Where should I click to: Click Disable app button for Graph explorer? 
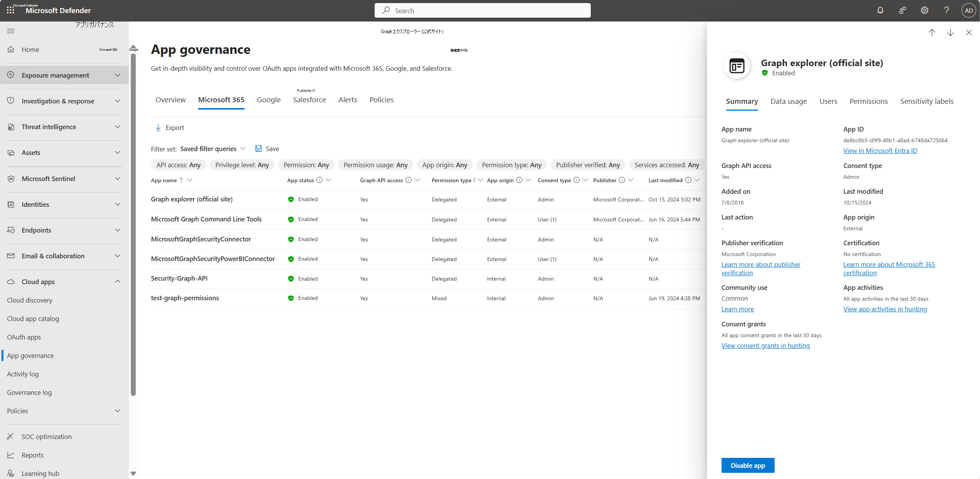coord(748,465)
